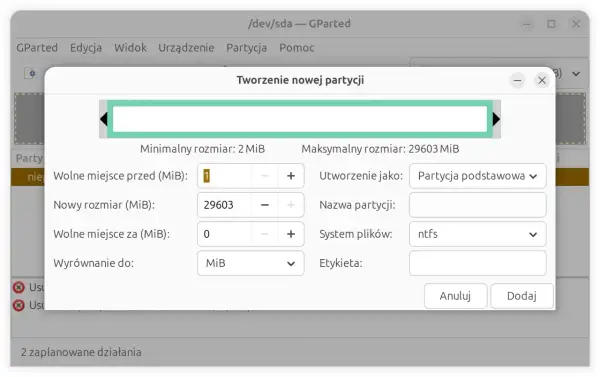The width and height of the screenshot is (600, 377).
Task: Click minus on 'Wolne miejsce przed' stepper
Action: 264,176
